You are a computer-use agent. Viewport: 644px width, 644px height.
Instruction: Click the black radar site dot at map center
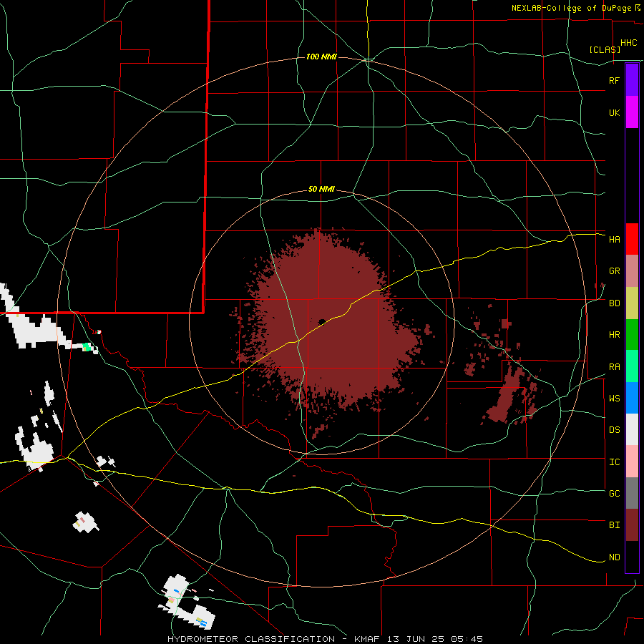point(322,321)
